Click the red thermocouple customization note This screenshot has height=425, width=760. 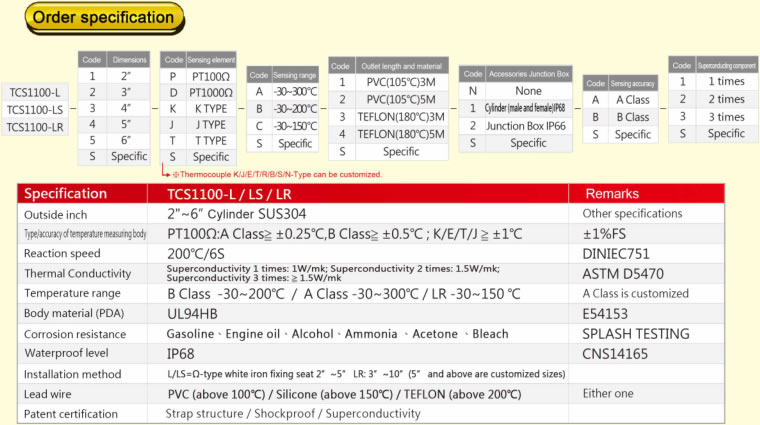coord(277,174)
